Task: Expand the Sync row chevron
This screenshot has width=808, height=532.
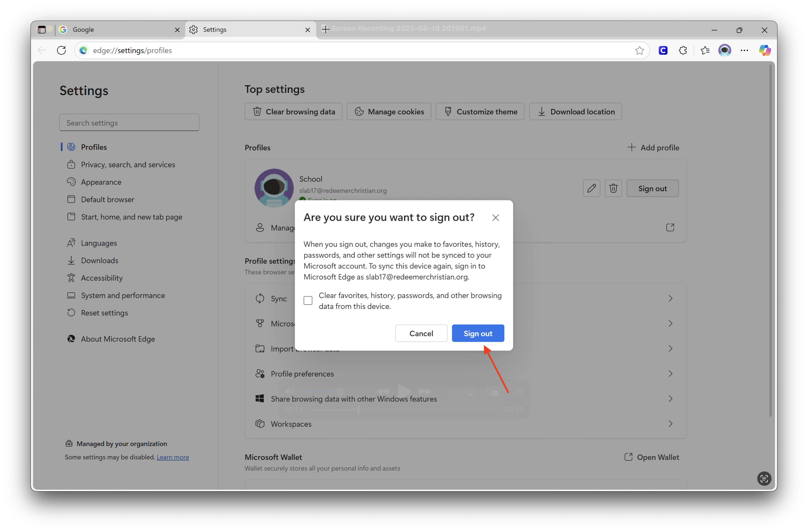Action: pos(670,298)
